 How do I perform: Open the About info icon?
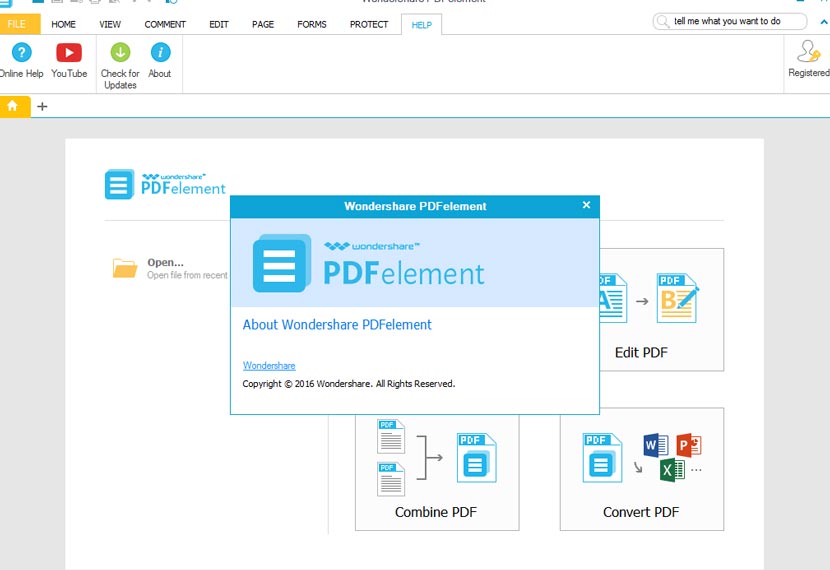(160, 52)
